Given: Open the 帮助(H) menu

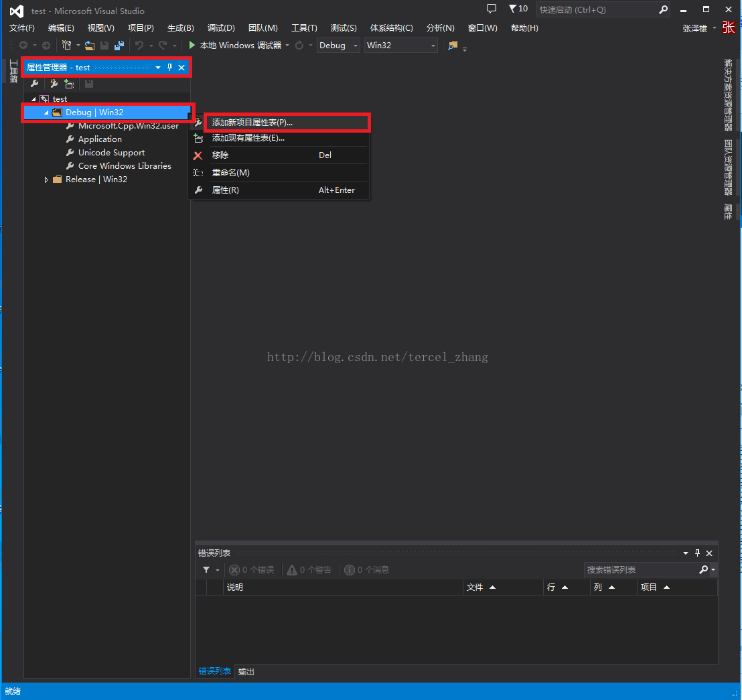Looking at the screenshot, I should [x=524, y=28].
